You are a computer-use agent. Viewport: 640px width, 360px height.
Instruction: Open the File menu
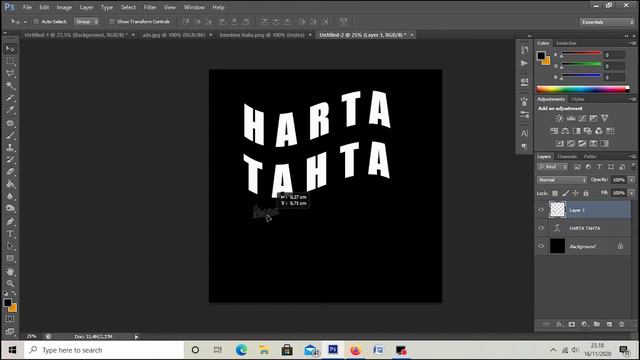point(27,7)
